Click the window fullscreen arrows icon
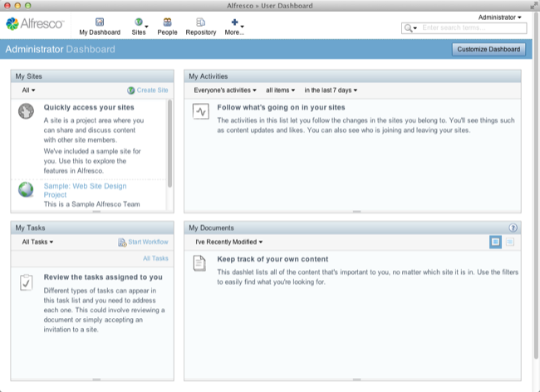 pyautogui.click(x=534, y=6)
